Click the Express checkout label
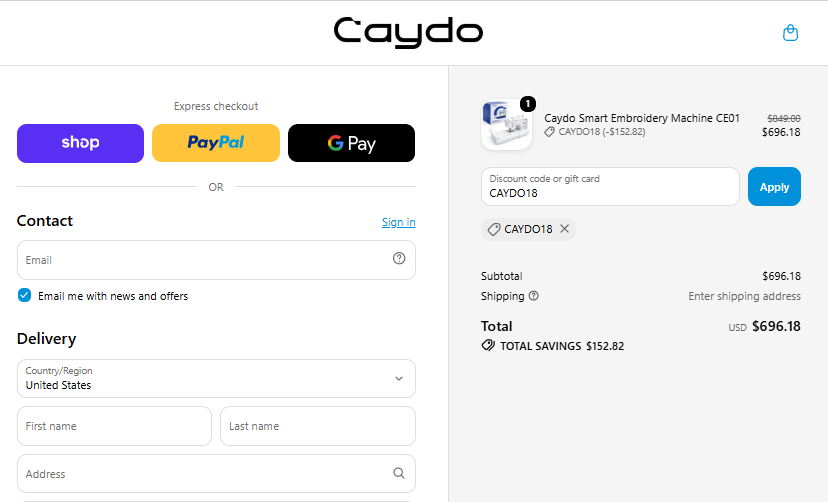 (x=216, y=106)
